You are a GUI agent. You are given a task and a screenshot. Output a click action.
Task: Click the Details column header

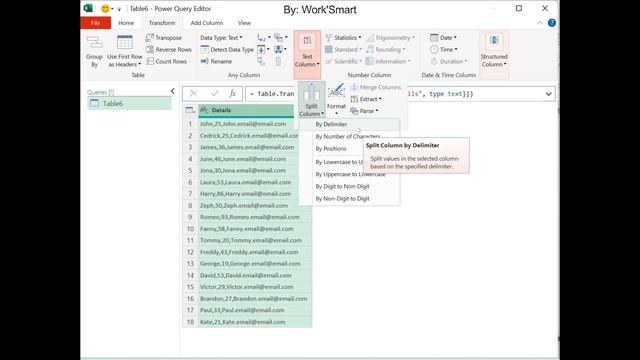246,110
